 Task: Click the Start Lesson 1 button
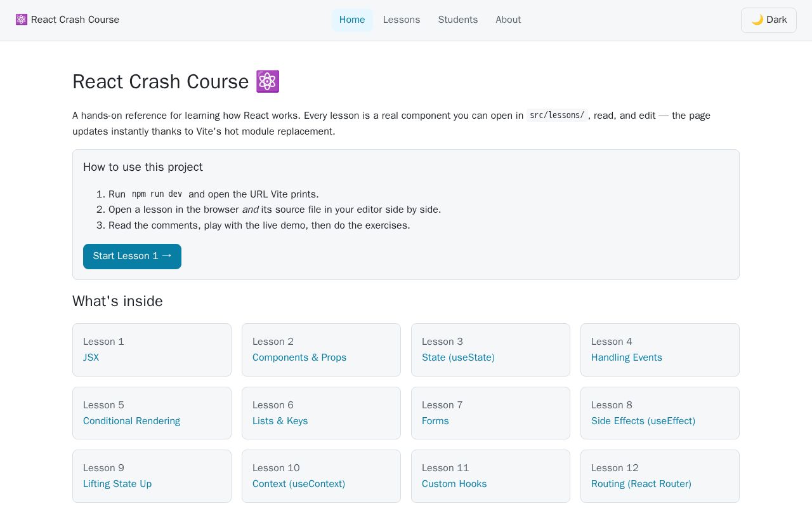pos(132,257)
